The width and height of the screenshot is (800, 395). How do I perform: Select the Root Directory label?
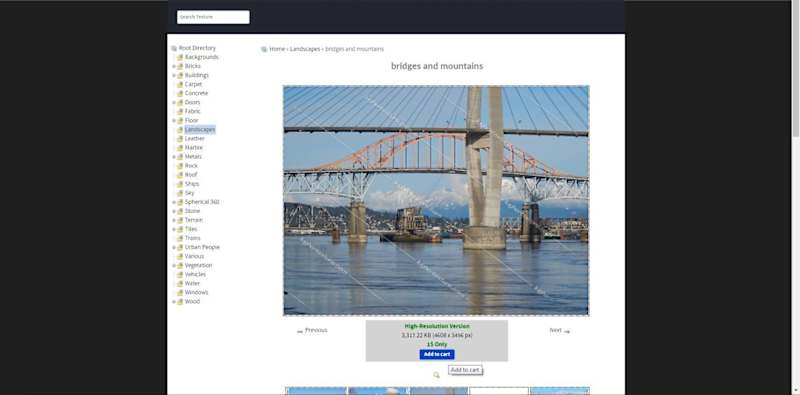[197, 48]
